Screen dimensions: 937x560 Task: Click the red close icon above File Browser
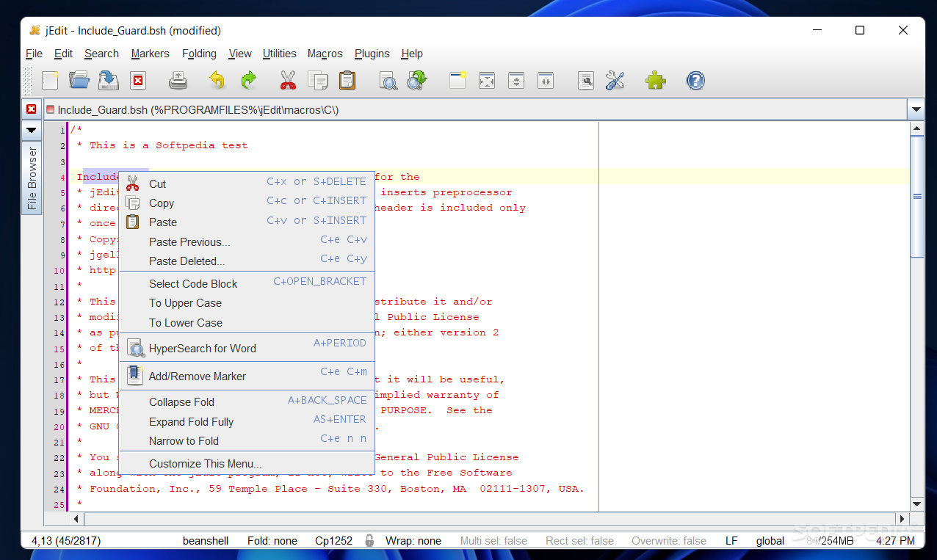(31, 109)
